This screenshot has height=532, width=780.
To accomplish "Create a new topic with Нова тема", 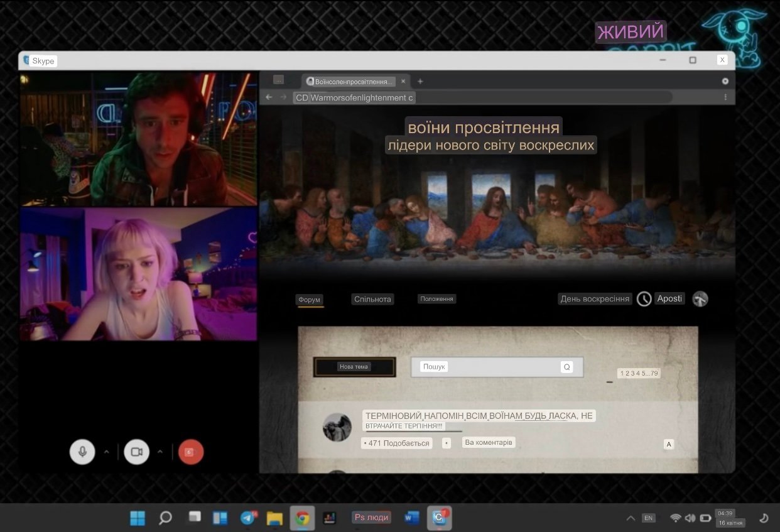I will point(354,367).
